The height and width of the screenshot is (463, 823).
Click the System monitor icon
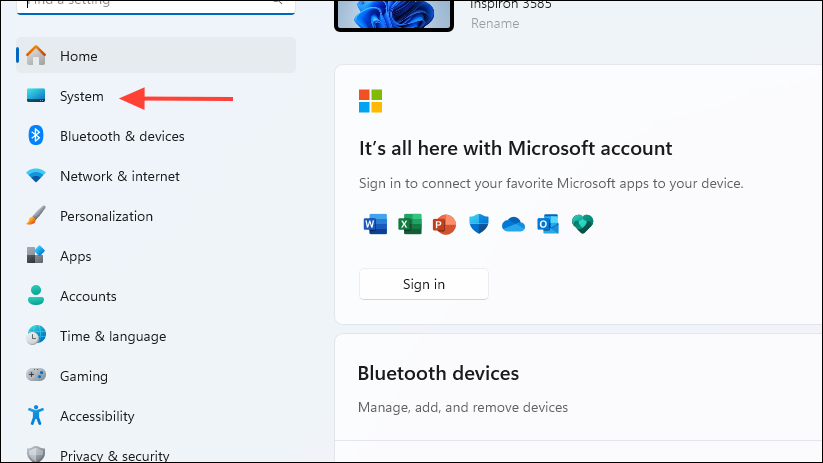point(36,95)
